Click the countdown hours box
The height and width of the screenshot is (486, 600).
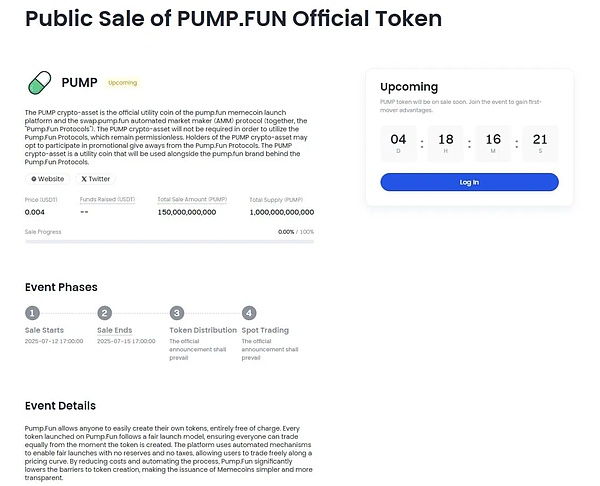pyautogui.click(x=446, y=143)
